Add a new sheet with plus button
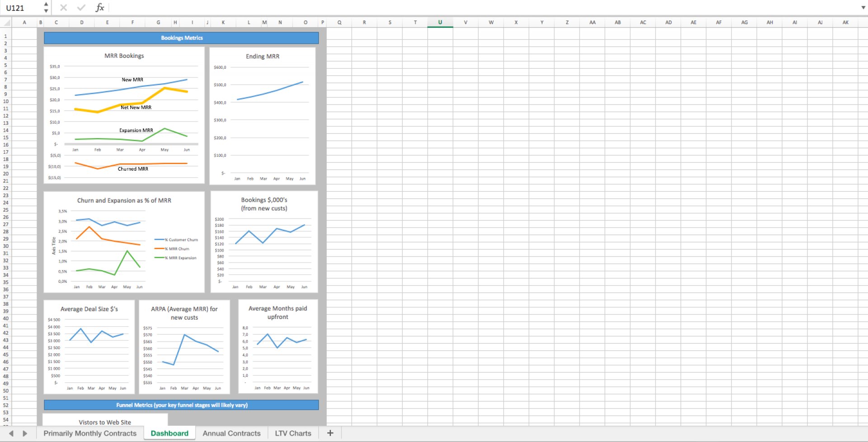The width and height of the screenshot is (868, 442). pos(330,433)
